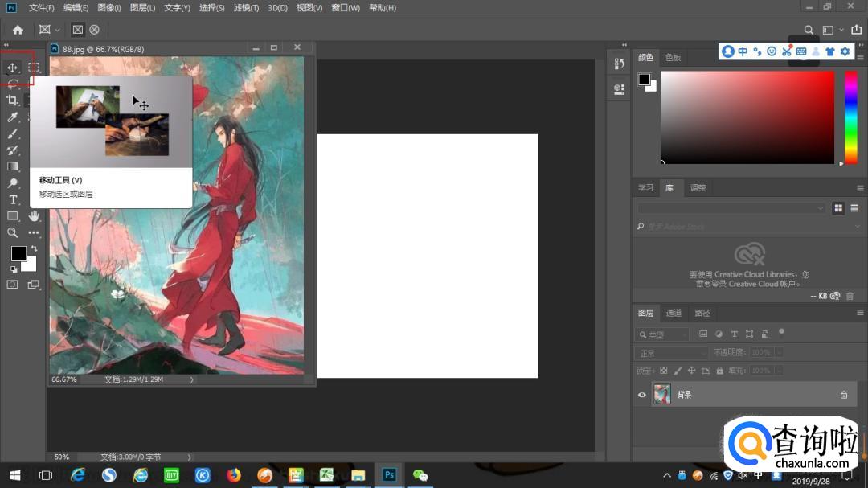The height and width of the screenshot is (488, 868).
Task: Swap foreground and background colors
Action: pyautogui.click(x=35, y=248)
